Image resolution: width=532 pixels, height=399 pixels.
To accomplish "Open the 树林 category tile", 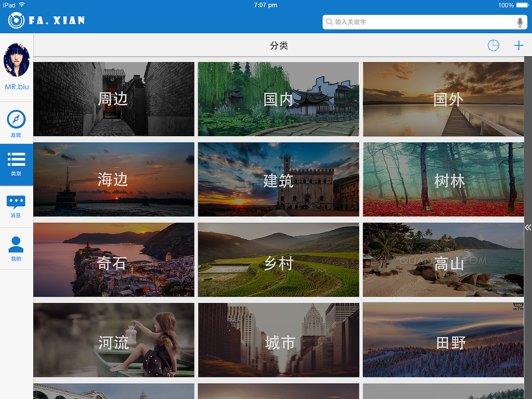I will pos(443,179).
